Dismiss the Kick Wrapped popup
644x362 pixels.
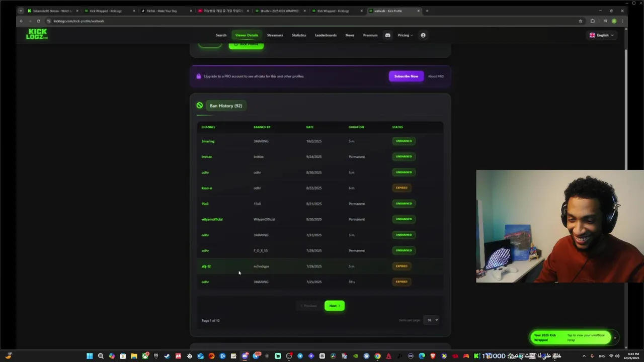(x=615, y=338)
